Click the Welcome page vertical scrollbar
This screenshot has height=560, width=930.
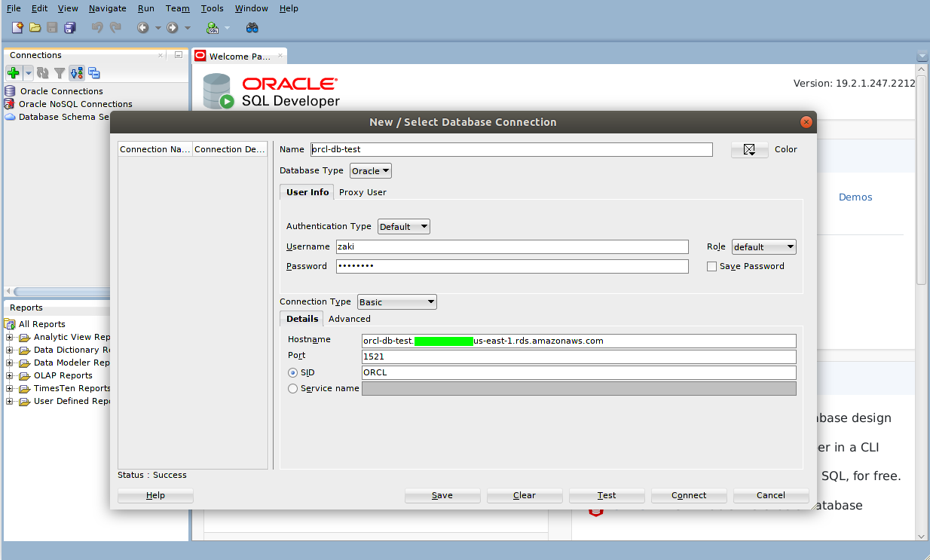click(921, 179)
